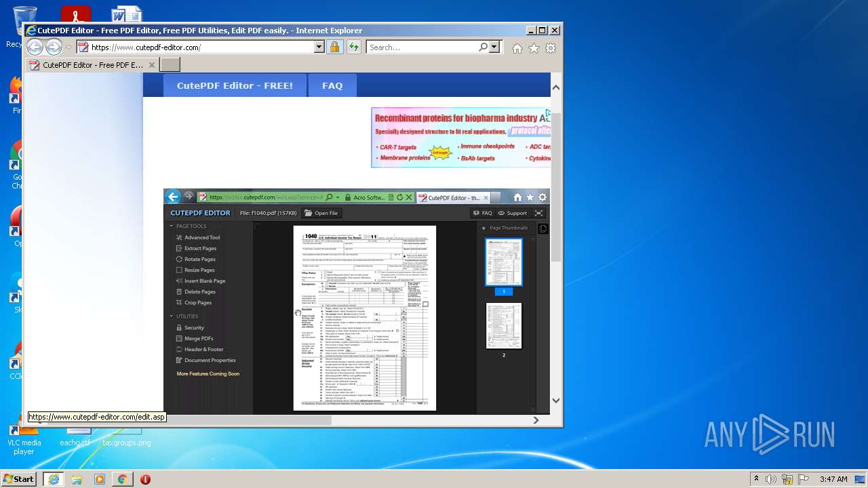Open the IE Tools gear menu

(x=551, y=48)
